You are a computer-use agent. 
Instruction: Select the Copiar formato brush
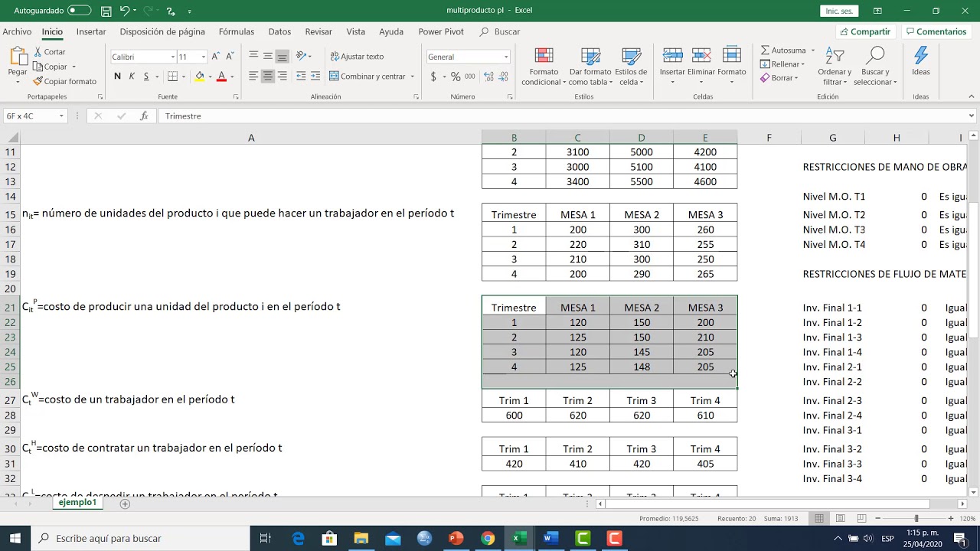(38, 81)
